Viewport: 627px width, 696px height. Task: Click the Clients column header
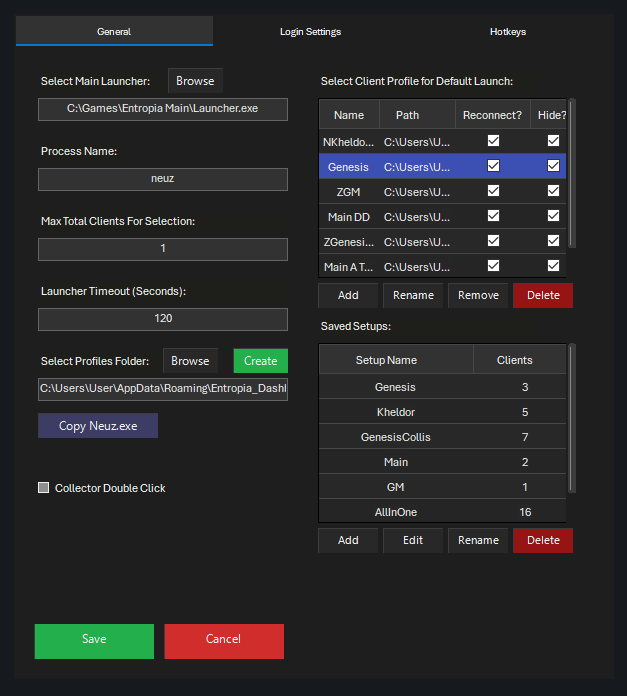click(520, 360)
